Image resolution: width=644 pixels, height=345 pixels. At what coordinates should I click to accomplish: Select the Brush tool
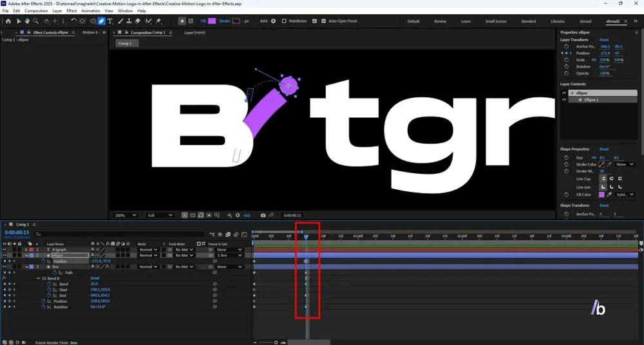[x=121, y=21]
